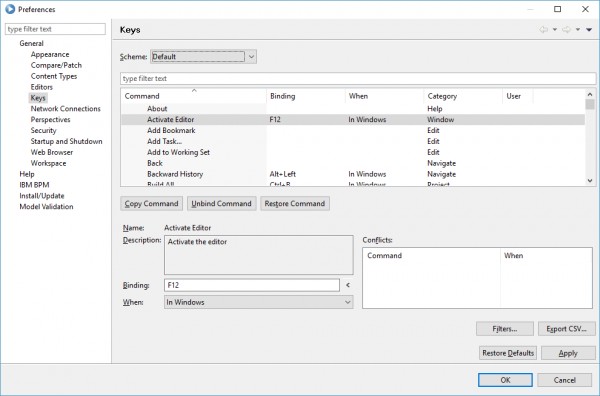Open the Filters dialog button

[x=505, y=329]
